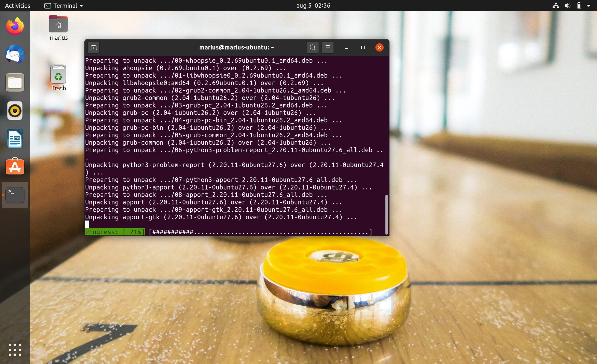The height and width of the screenshot is (364, 597).
Task: Click the Terminal dock icon
Action: point(15,195)
